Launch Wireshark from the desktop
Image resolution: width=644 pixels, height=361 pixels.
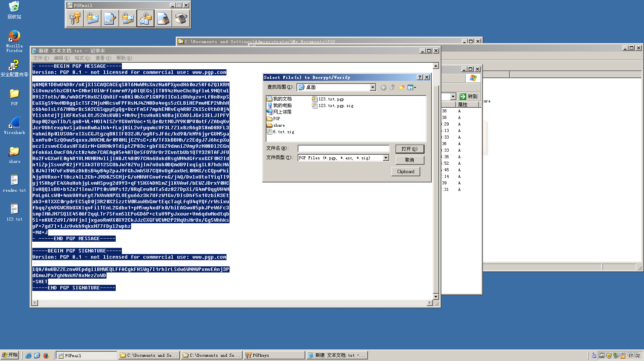coord(14,125)
